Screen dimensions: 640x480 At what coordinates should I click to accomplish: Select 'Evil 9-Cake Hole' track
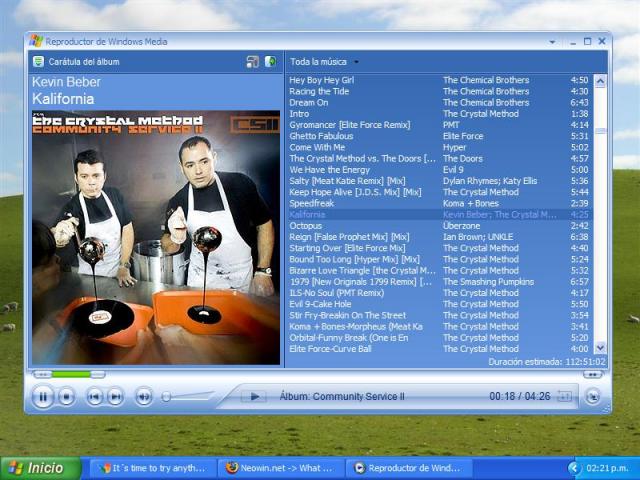click(x=440, y=304)
